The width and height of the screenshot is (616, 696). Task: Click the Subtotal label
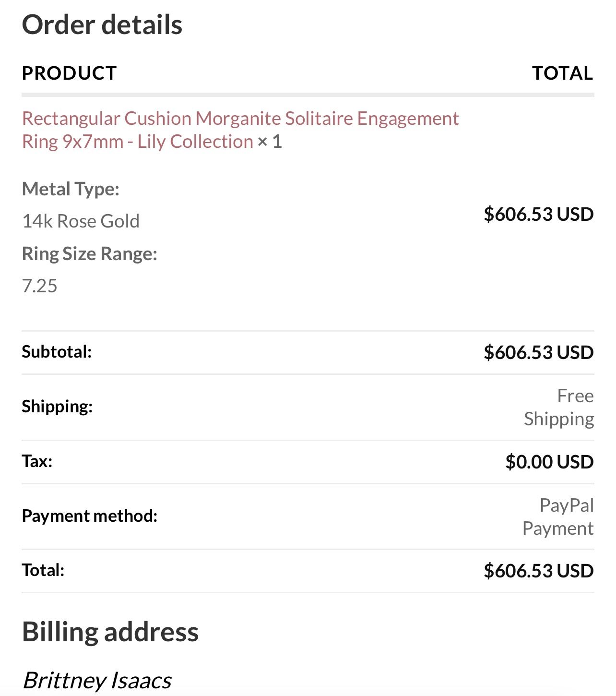point(57,352)
